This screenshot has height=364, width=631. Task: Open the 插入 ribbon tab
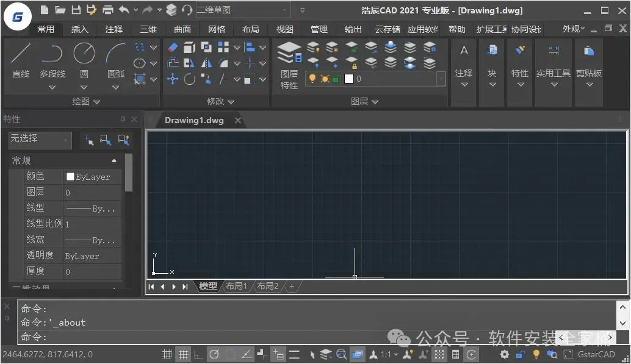pyautogui.click(x=80, y=29)
